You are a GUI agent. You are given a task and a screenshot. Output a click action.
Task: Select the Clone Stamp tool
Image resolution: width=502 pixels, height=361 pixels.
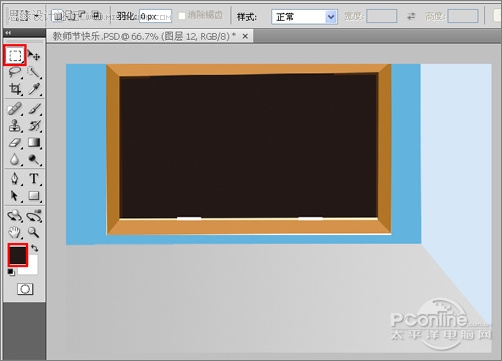[15, 126]
